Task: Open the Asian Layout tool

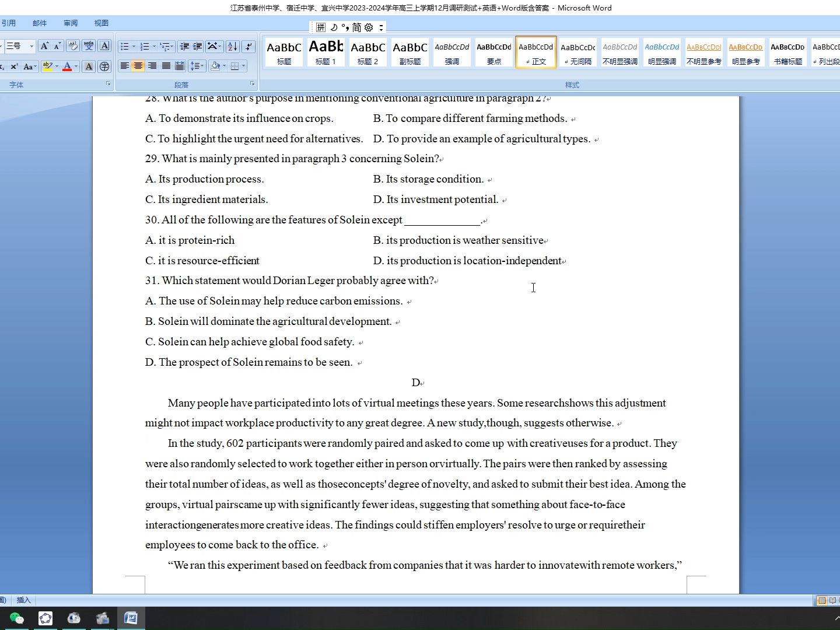Action: (213, 46)
